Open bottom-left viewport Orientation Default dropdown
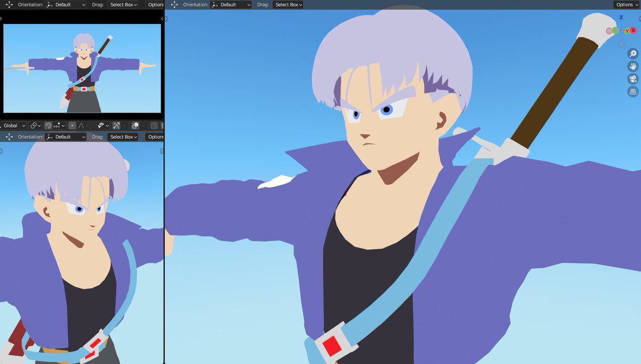The width and height of the screenshot is (641, 364). (x=66, y=137)
